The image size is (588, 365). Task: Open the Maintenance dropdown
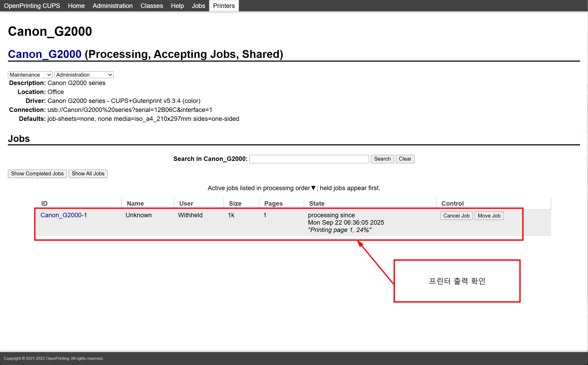[30, 75]
